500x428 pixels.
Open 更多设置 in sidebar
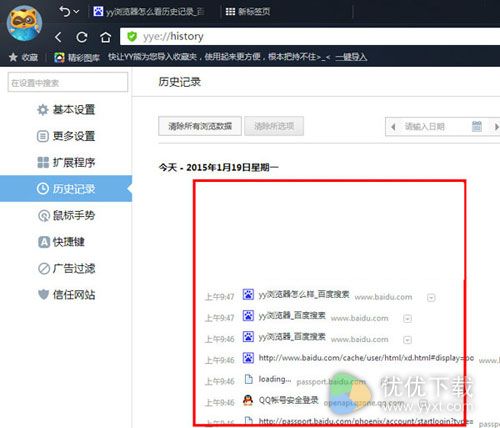tap(66, 136)
